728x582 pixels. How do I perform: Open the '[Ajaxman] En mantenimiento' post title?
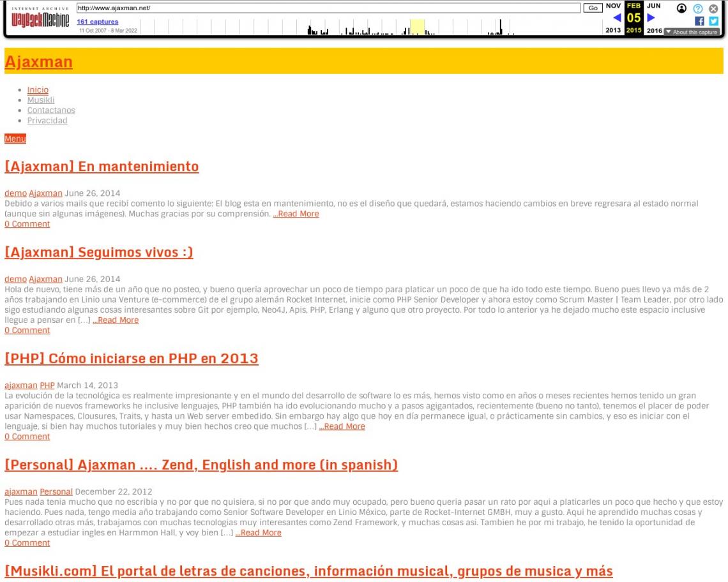coord(102,166)
